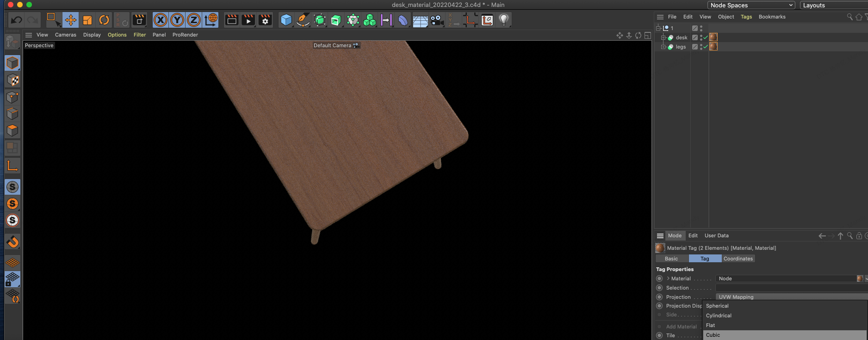This screenshot has height=340, width=868.
Task: Toggle X axis lock
Action: point(161,20)
